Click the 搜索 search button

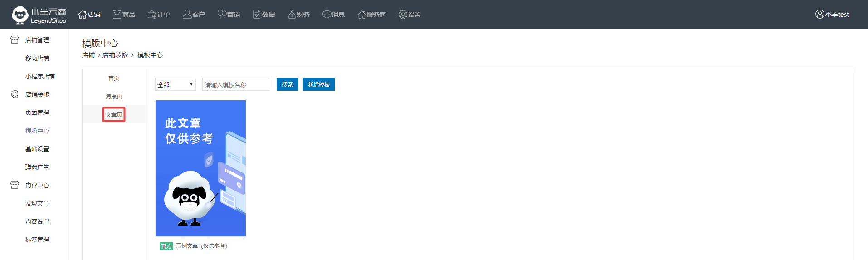(x=287, y=85)
